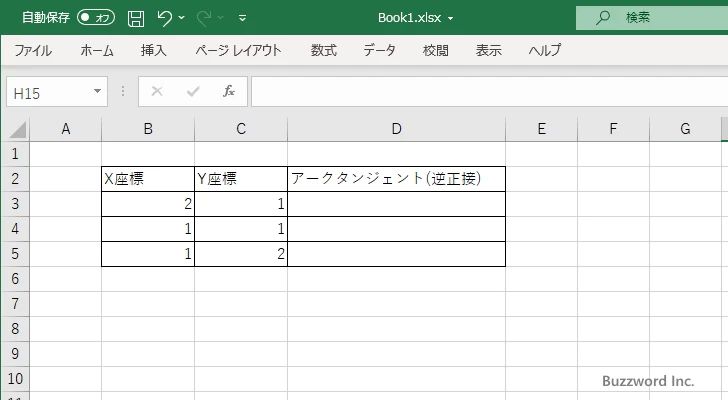Select row 8 header
Image resolution: width=728 pixels, height=400 pixels.
coord(15,329)
